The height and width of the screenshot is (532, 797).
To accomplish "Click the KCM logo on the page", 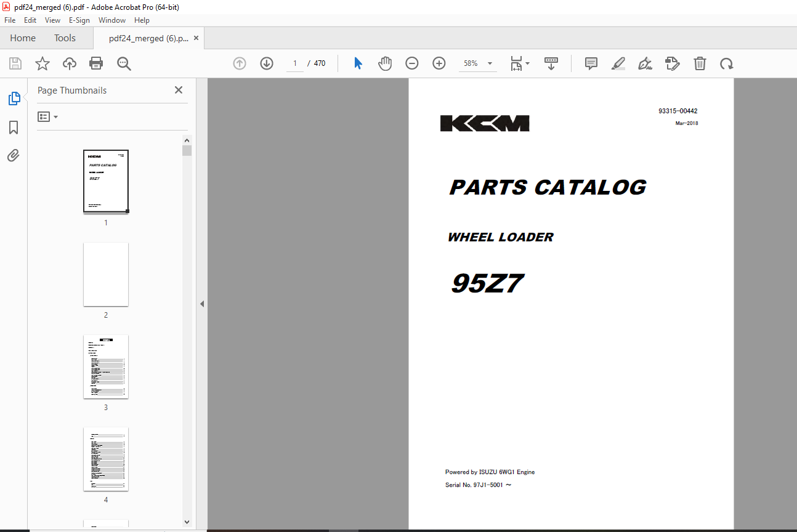I will click(485, 124).
